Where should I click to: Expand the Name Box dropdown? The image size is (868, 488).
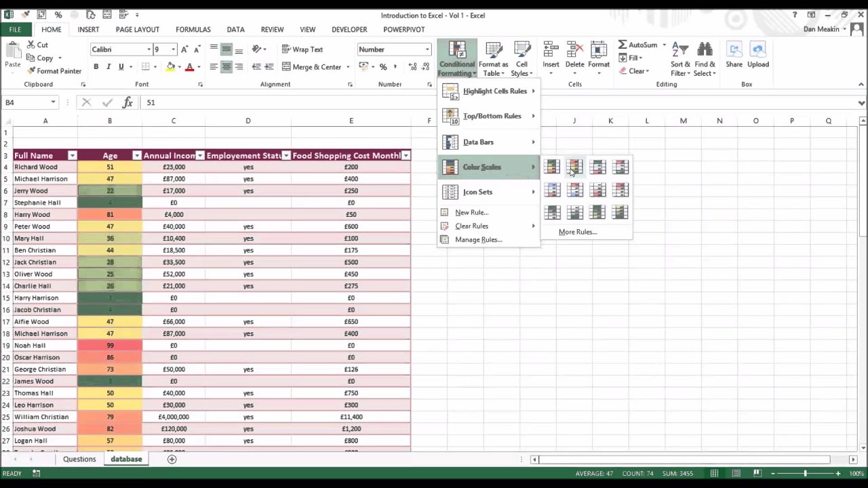pos(53,102)
